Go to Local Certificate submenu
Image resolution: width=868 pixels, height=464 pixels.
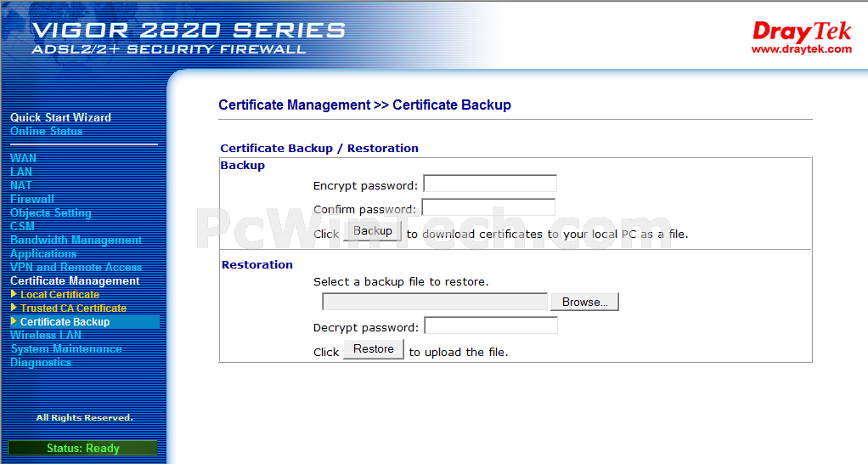click(59, 295)
